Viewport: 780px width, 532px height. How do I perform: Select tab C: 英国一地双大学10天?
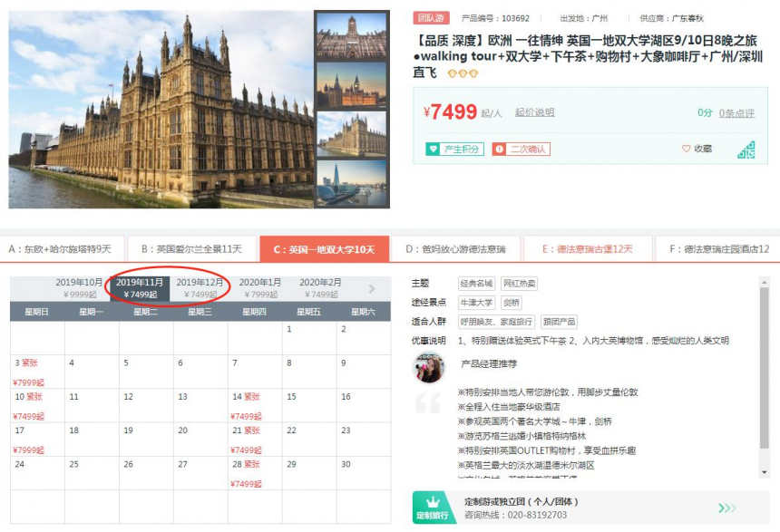coord(325,248)
